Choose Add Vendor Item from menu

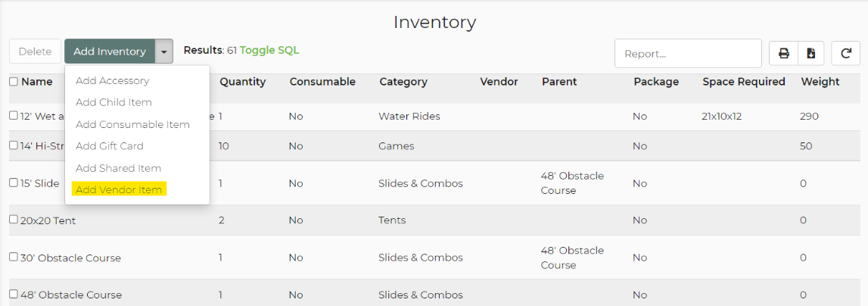(119, 189)
